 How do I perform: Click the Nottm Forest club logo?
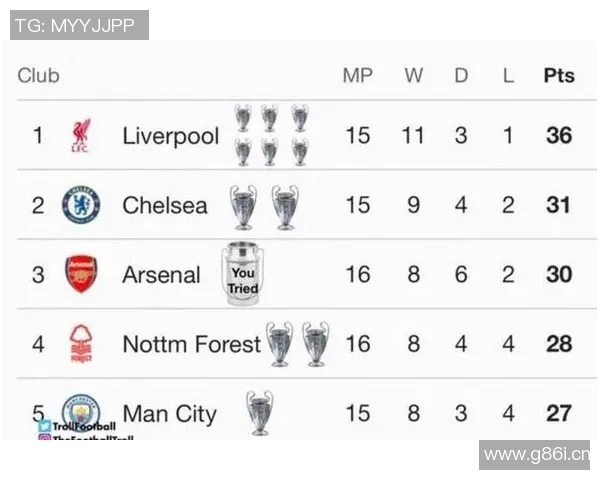click(x=81, y=344)
